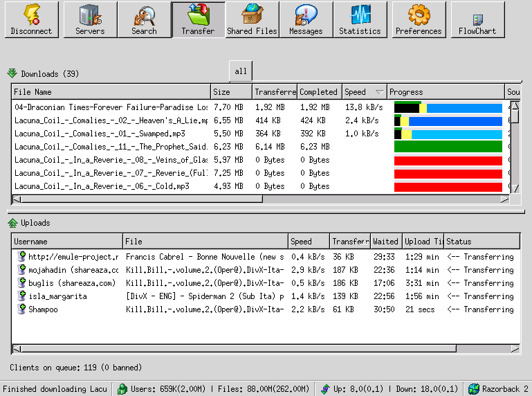This screenshot has width=532, height=396.
Task: Click the progress bar of Lacuna Coil Swamped.mp3
Action: (448, 134)
